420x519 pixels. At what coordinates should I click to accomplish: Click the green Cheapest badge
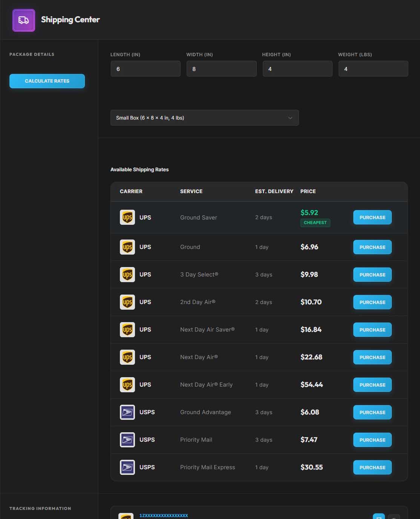(x=315, y=223)
